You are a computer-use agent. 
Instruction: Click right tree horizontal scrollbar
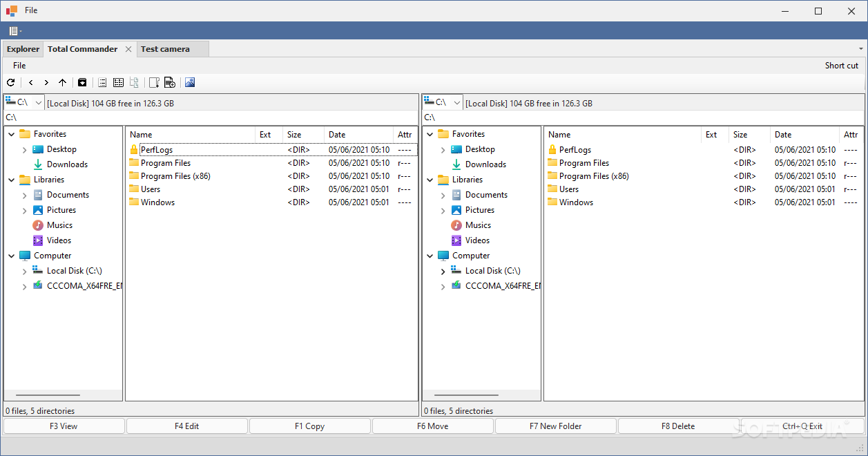tap(467, 395)
